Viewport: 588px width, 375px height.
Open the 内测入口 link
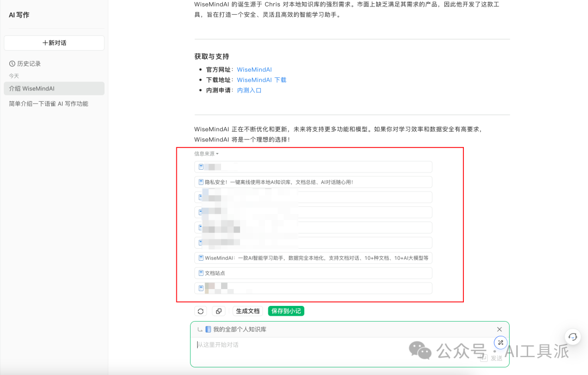tap(249, 90)
